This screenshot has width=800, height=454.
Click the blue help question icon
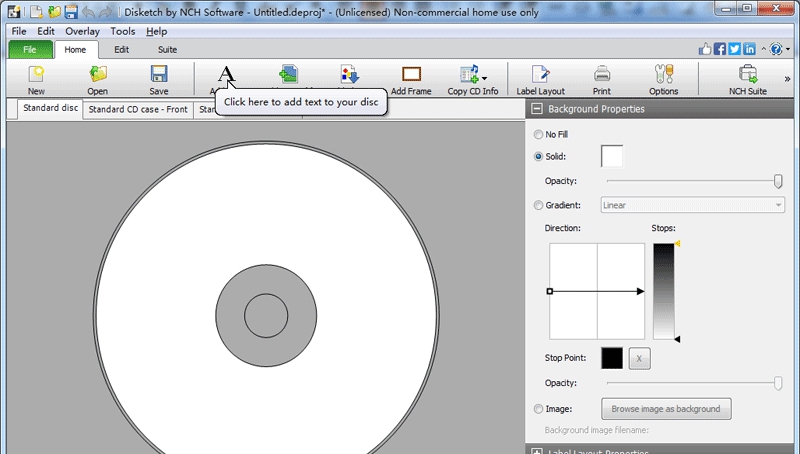(776, 49)
